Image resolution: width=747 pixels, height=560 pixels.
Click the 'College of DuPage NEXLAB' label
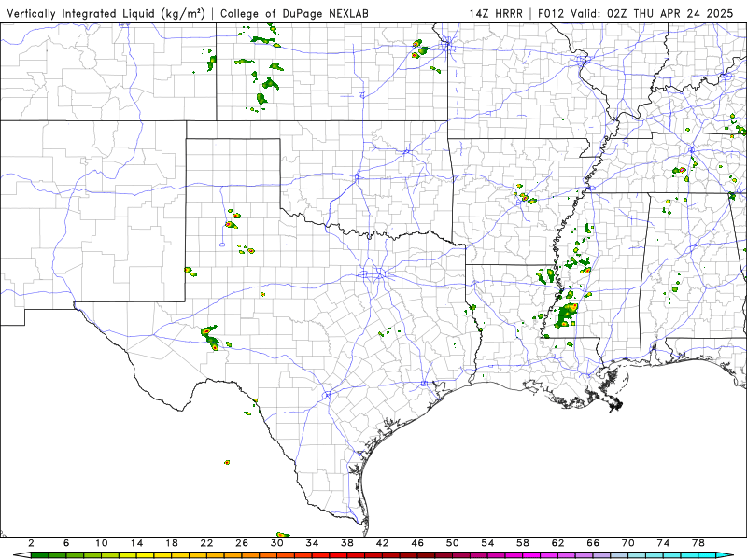294,13
